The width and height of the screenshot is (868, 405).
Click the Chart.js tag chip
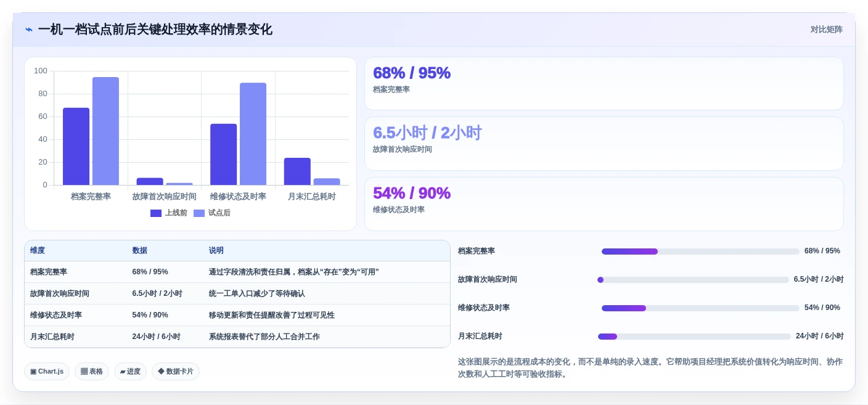click(47, 372)
